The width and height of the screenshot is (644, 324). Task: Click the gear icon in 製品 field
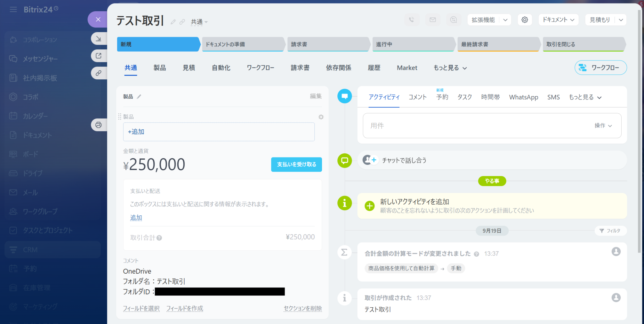pyautogui.click(x=321, y=117)
